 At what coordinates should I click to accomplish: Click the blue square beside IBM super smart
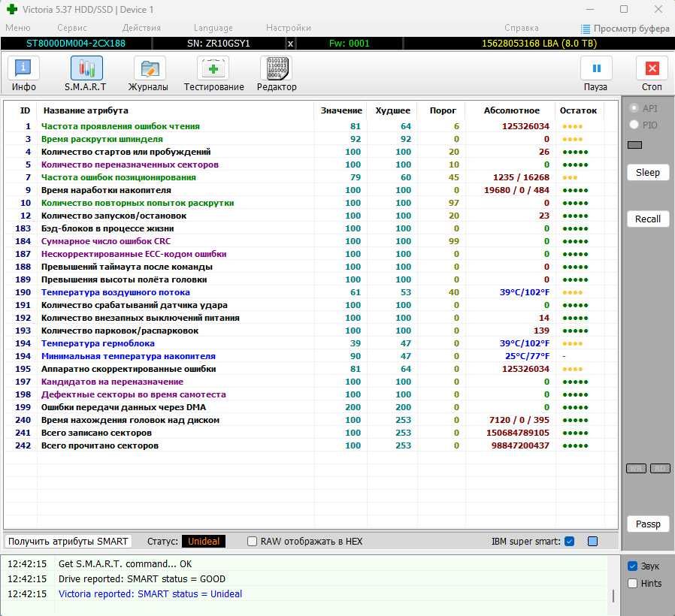pos(593,541)
